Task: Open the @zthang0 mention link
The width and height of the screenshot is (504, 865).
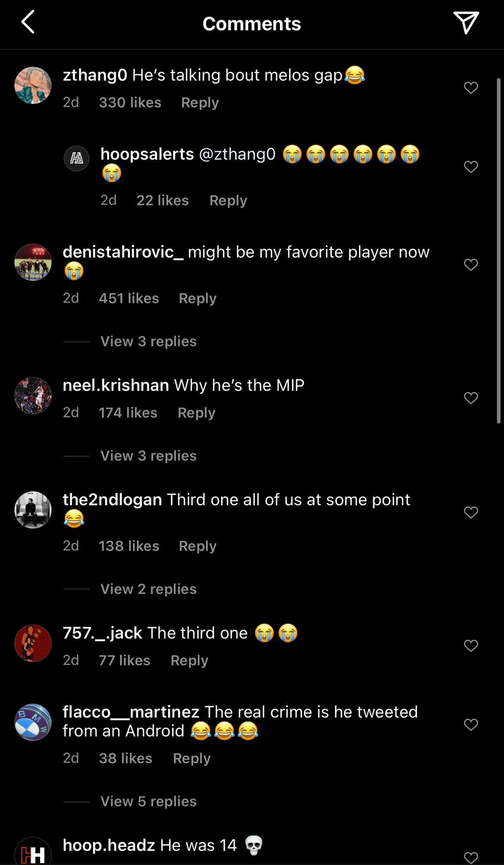Action: [237, 154]
